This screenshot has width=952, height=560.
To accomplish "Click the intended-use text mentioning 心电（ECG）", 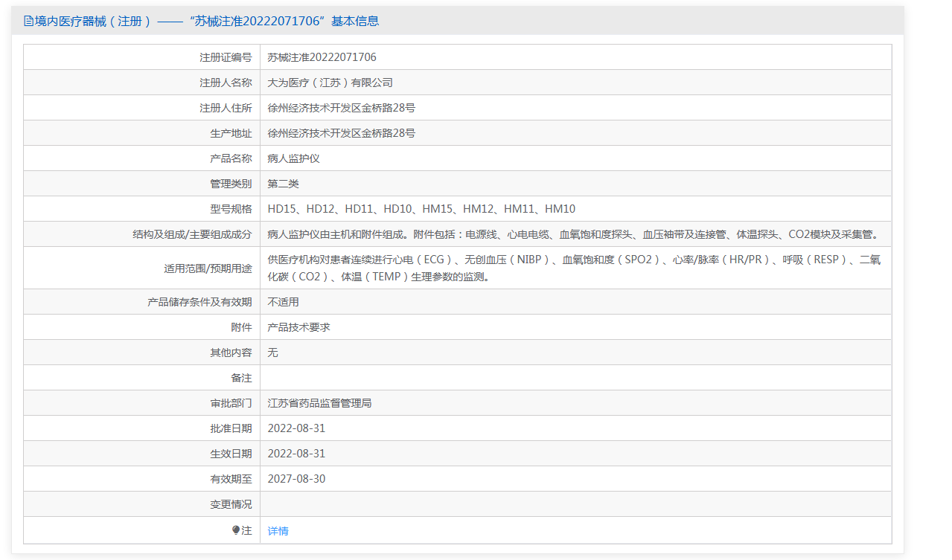I will (x=574, y=268).
